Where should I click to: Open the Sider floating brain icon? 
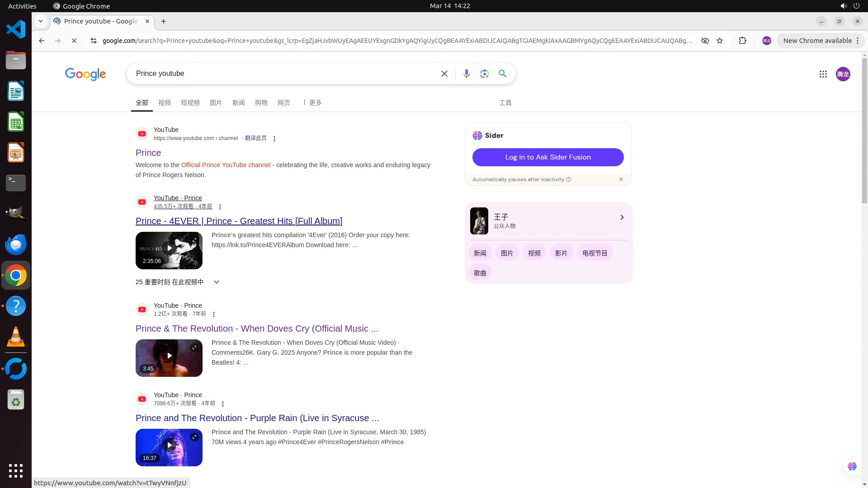[852, 466]
